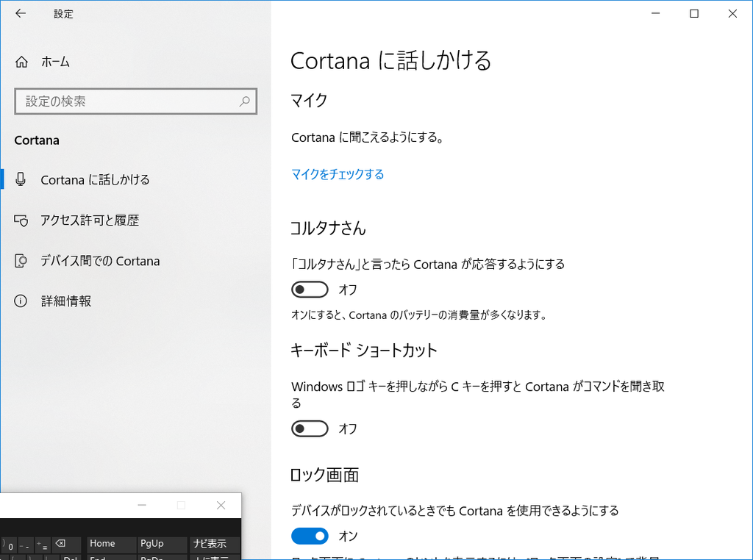Click the microphone icon beside Cortana に話しかける
The image size is (753, 560).
point(21,179)
